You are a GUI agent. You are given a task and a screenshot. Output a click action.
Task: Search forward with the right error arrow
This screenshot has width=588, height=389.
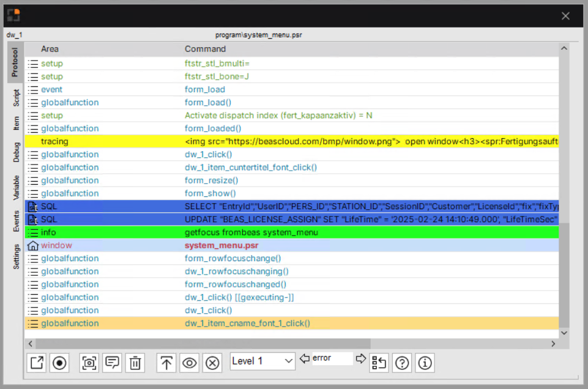point(361,359)
